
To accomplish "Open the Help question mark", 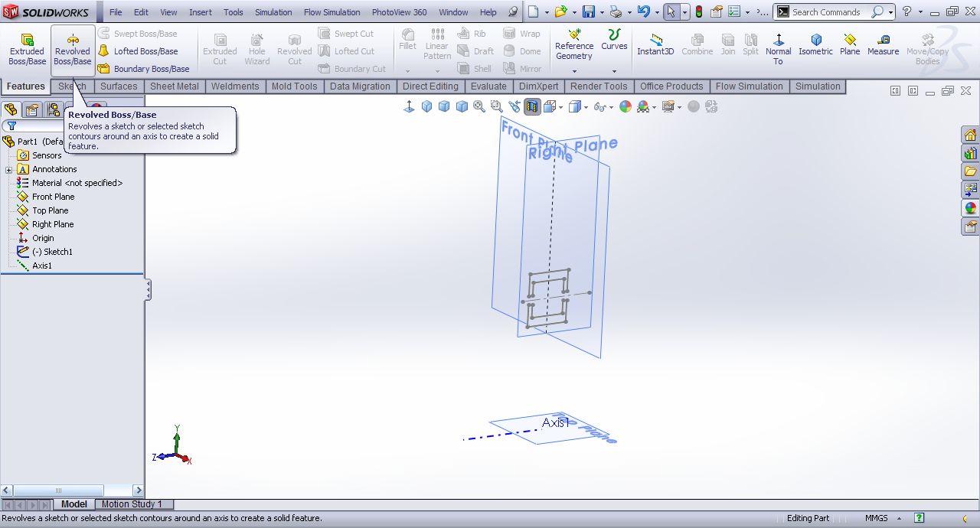I will (x=906, y=11).
